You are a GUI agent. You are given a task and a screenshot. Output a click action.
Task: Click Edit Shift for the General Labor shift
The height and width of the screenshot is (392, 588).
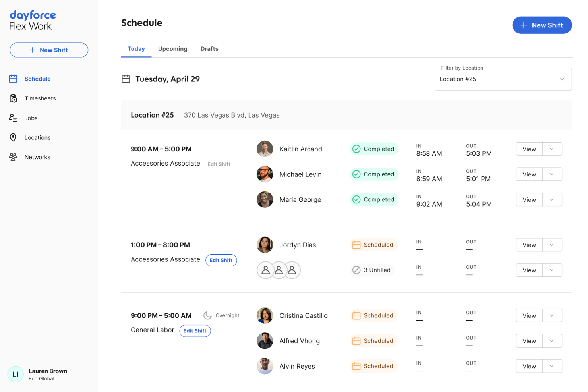pyautogui.click(x=195, y=331)
